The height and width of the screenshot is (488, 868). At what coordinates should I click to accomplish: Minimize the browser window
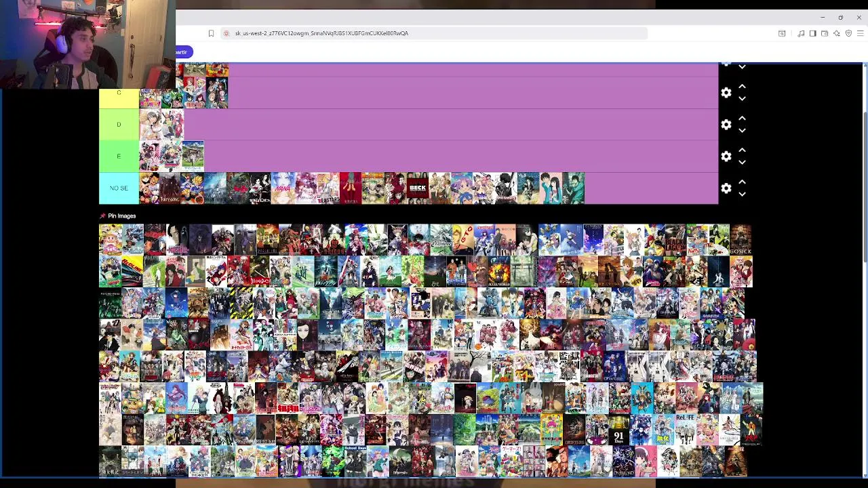823,17
